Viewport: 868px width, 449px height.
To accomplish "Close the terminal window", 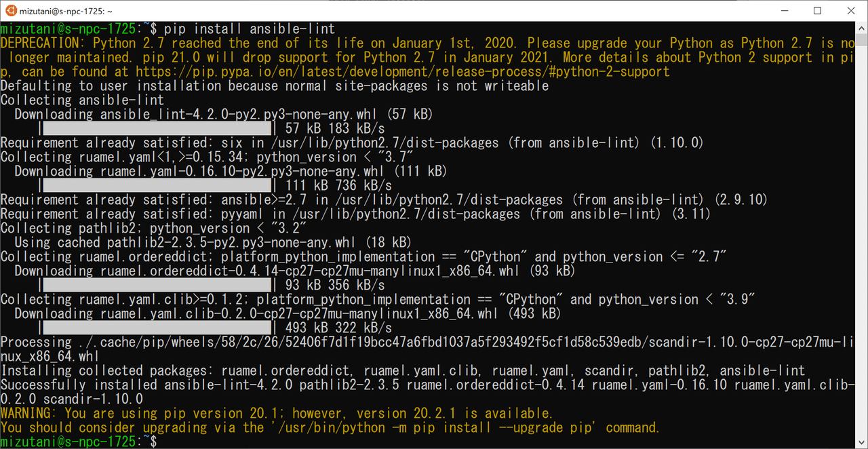I will 851,11.
